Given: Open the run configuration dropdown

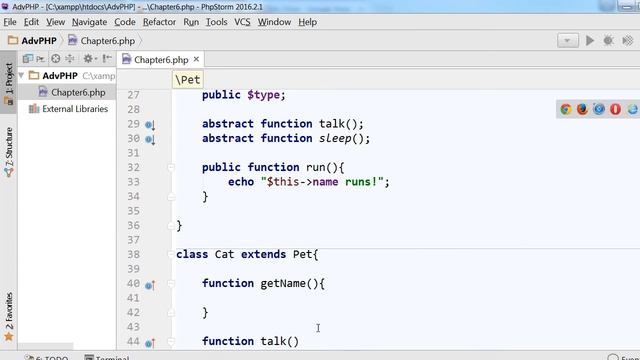Looking at the screenshot, I should tap(568, 40).
